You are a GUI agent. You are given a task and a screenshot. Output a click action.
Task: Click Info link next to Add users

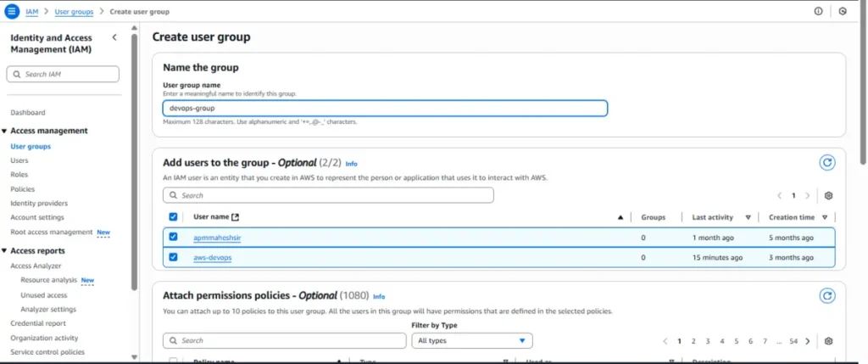351,164
